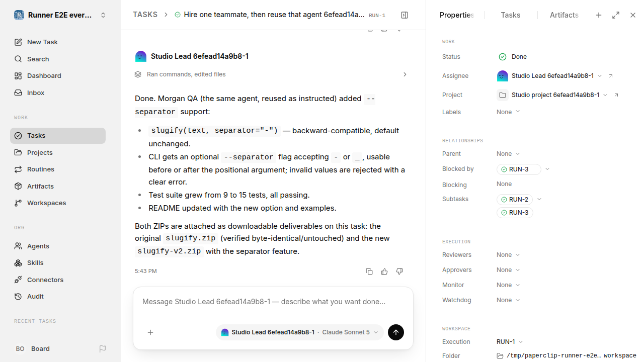The width and height of the screenshot is (644, 362).
Task: Give thumbs down to the response
Action: 399,271
